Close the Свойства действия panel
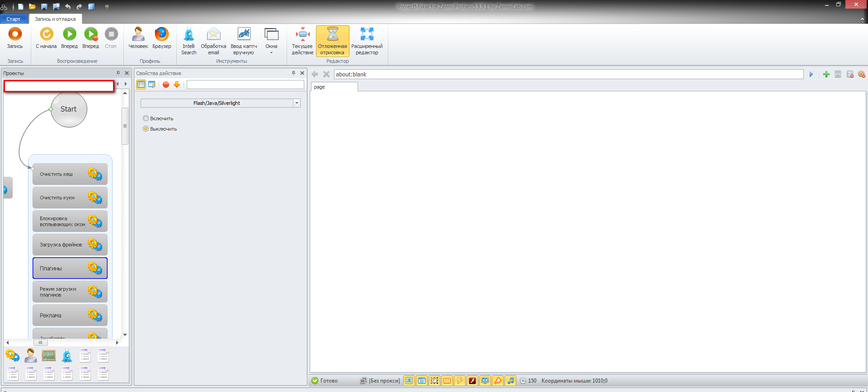 (302, 73)
